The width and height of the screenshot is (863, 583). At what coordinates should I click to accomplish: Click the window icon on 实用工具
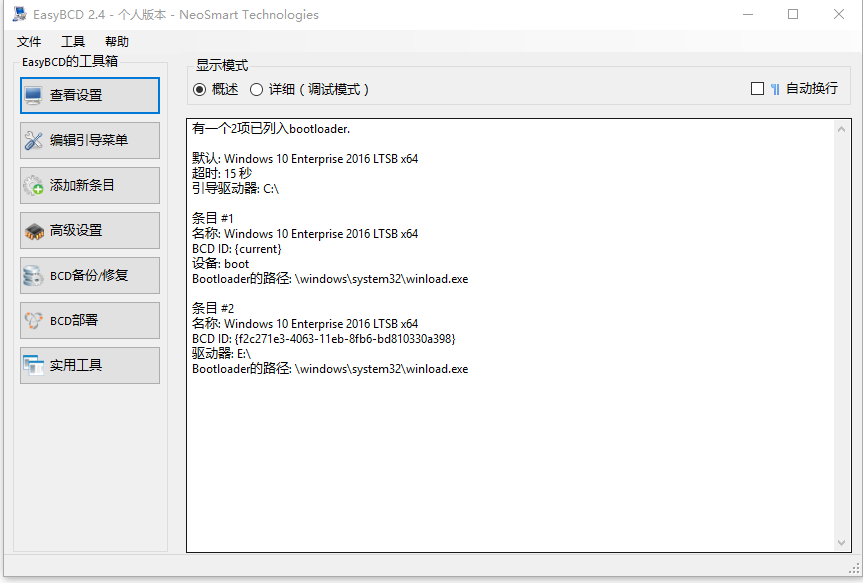(x=33, y=366)
